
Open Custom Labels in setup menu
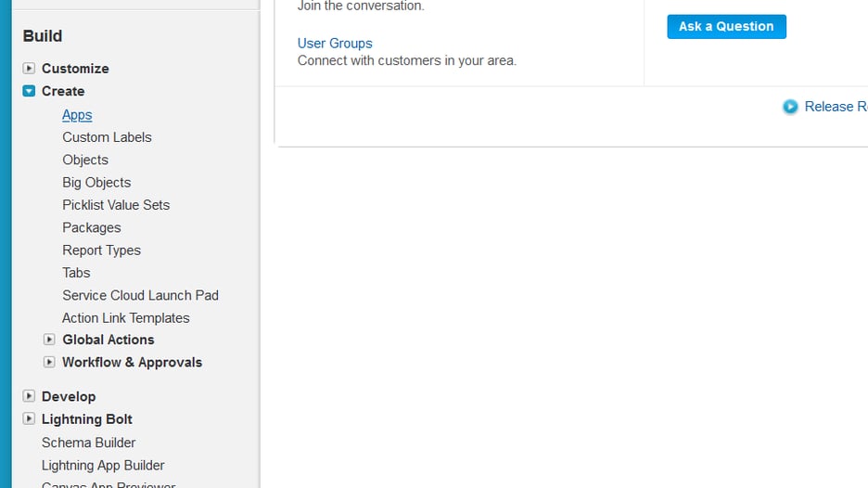tap(107, 137)
